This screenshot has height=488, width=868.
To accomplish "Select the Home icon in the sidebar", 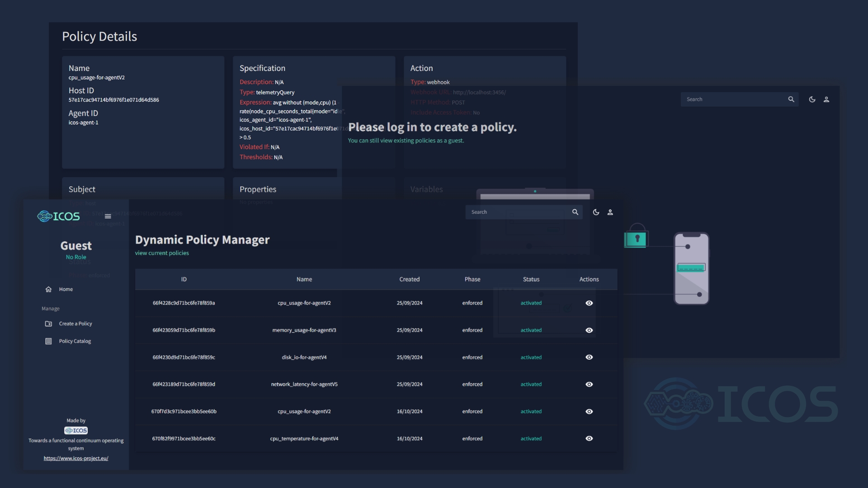I will coord(48,289).
